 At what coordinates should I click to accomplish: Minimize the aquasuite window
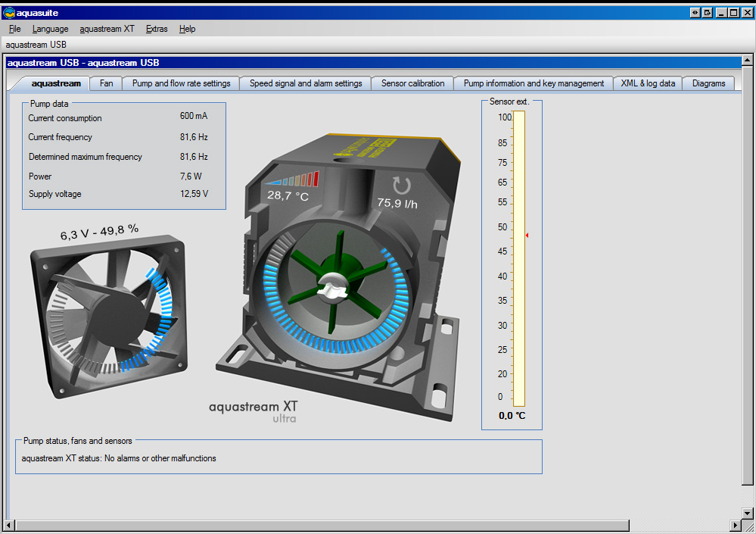pyautogui.click(x=721, y=13)
